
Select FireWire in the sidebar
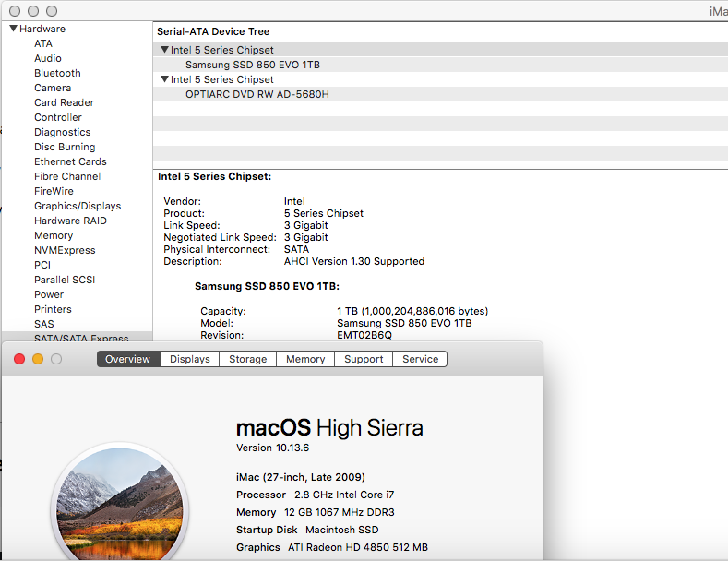click(54, 191)
